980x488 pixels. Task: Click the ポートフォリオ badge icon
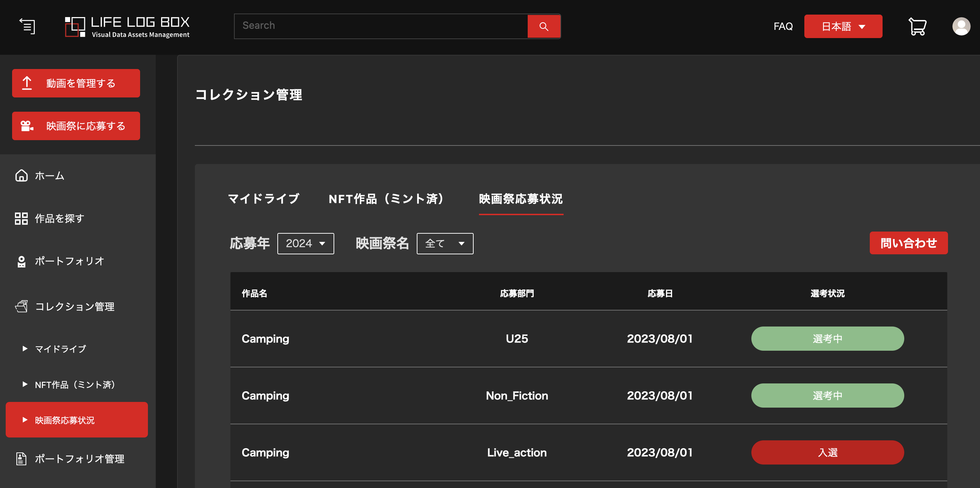click(x=21, y=261)
